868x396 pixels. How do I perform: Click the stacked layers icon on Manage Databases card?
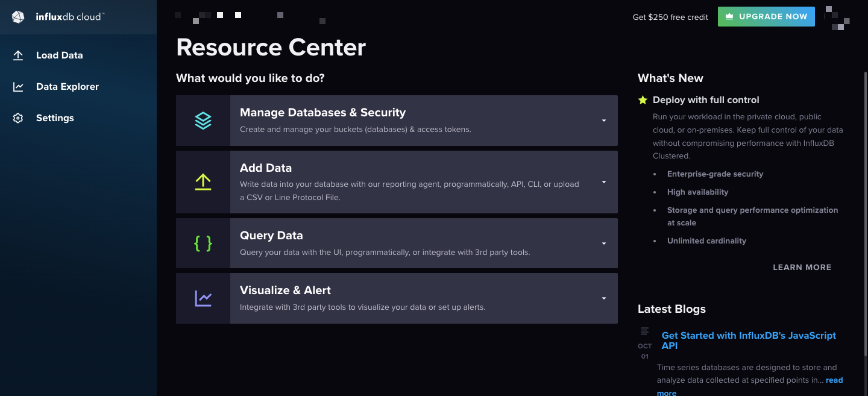tap(203, 120)
